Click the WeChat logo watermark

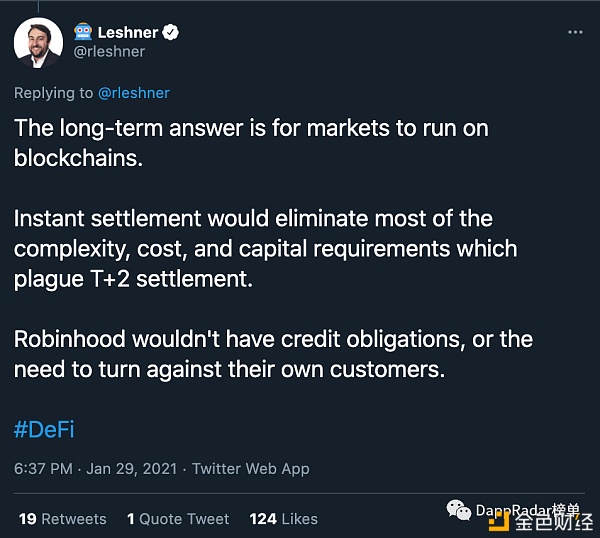(459, 511)
